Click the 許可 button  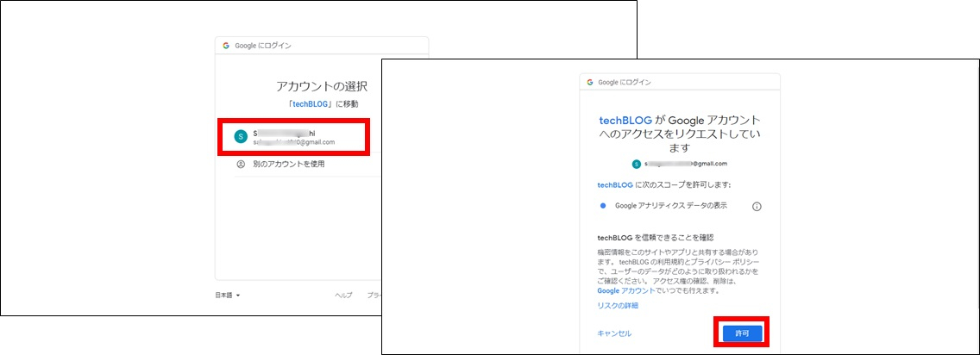coord(742,333)
